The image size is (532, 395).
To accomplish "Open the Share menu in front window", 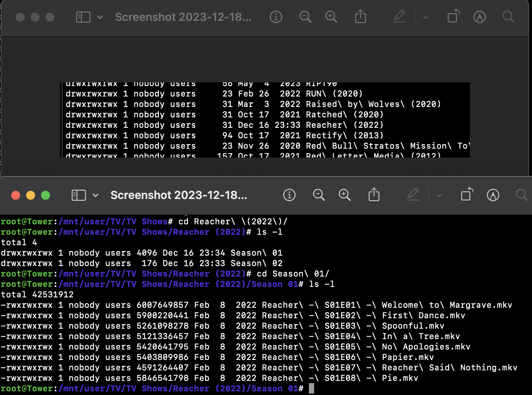I will [x=374, y=195].
